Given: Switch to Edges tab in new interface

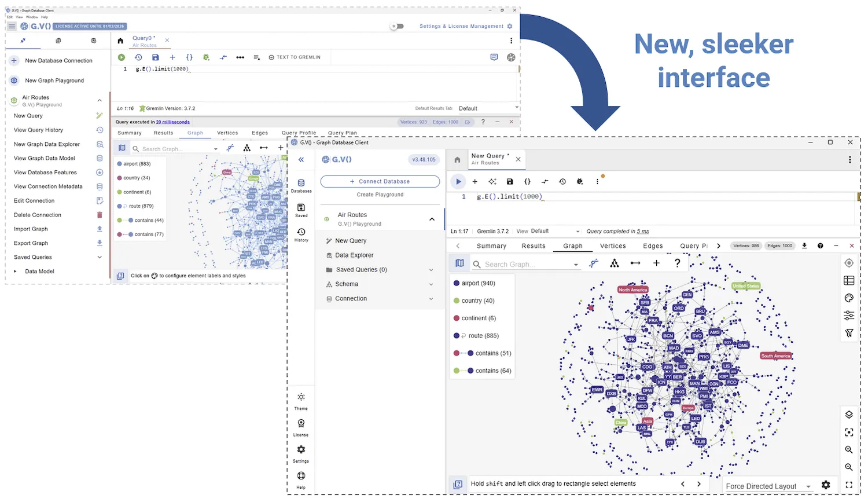Looking at the screenshot, I should [653, 246].
